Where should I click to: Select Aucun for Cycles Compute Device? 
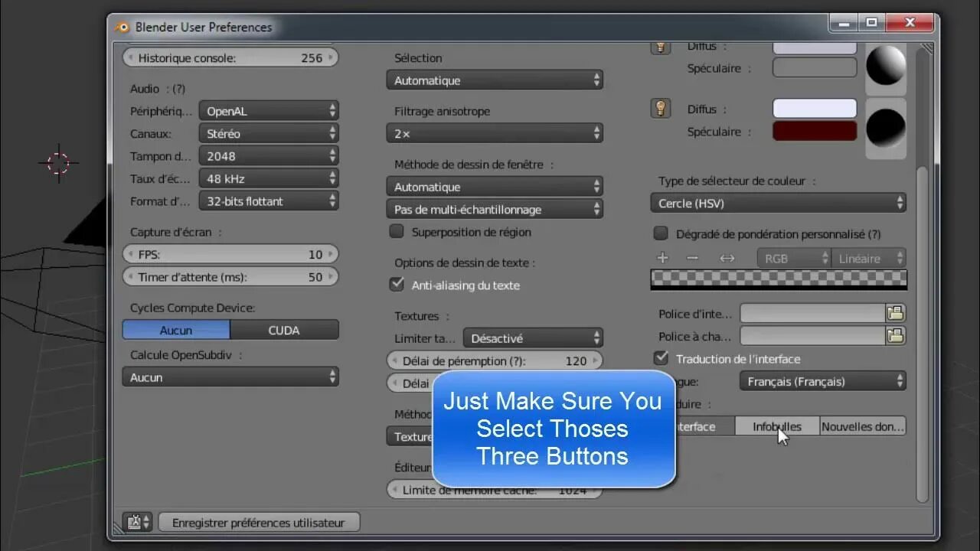point(176,330)
